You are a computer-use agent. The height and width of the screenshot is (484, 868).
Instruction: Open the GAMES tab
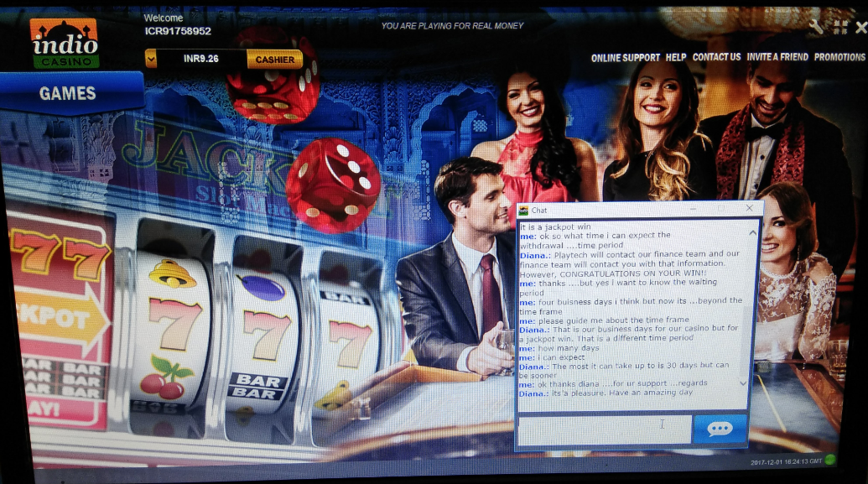pos(68,93)
